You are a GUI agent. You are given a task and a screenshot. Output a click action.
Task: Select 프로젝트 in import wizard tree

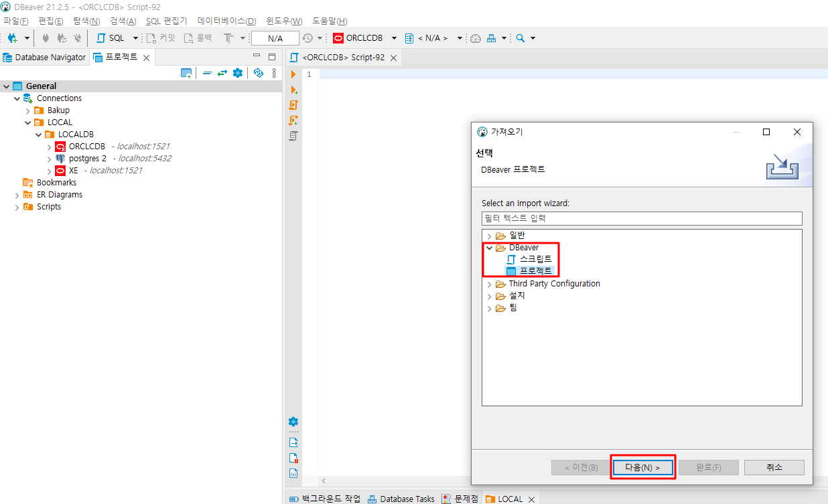coord(529,271)
